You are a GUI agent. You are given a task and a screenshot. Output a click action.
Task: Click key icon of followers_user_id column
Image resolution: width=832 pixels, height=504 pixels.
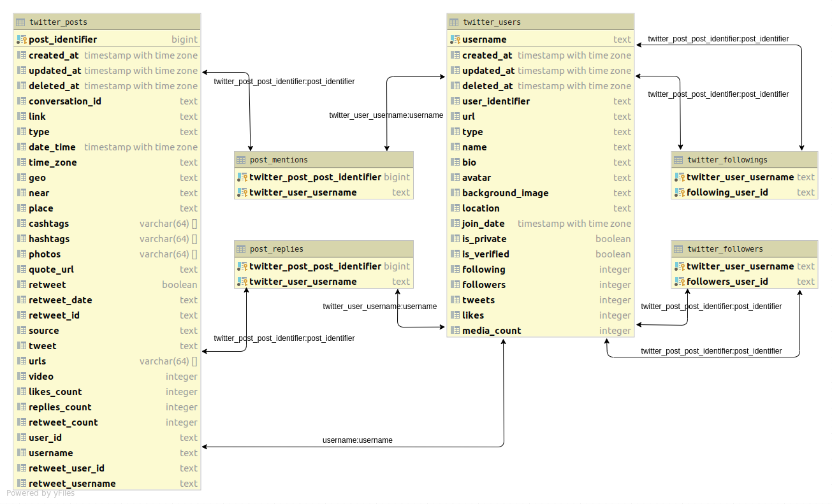click(680, 282)
